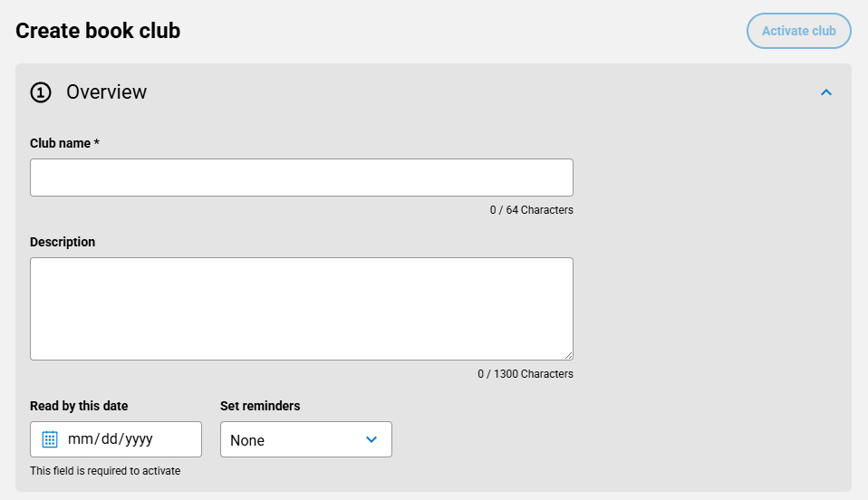Click the Club name label
Screen dimensions: 868x500
click(64, 143)
